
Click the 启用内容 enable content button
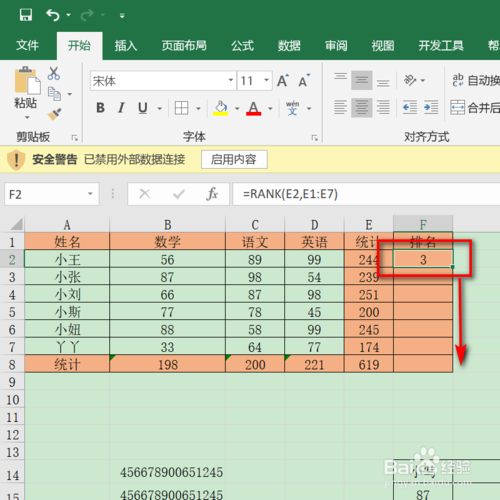(234, 159)
